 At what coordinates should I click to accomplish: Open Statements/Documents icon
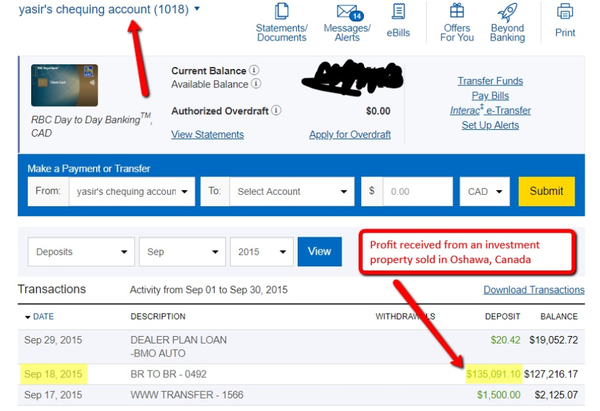point(282,11)
